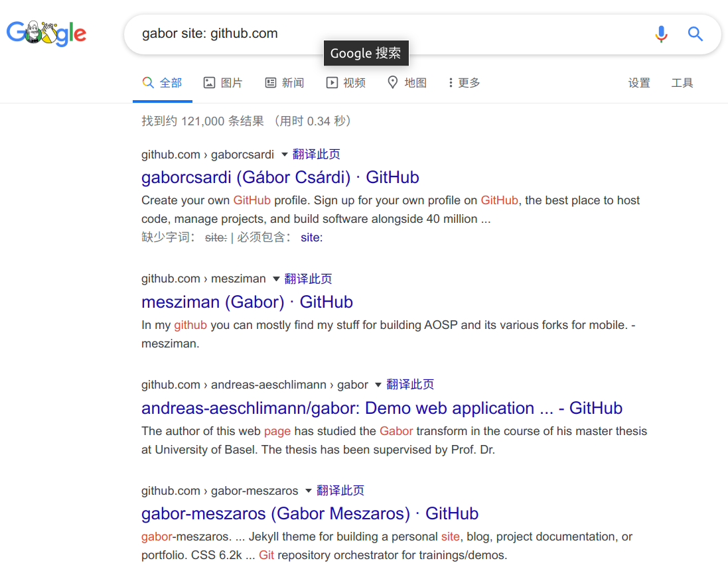
Task: Open andreas-aeschlimann/gabor Demo web application result
Action: [x=382, y=408]
